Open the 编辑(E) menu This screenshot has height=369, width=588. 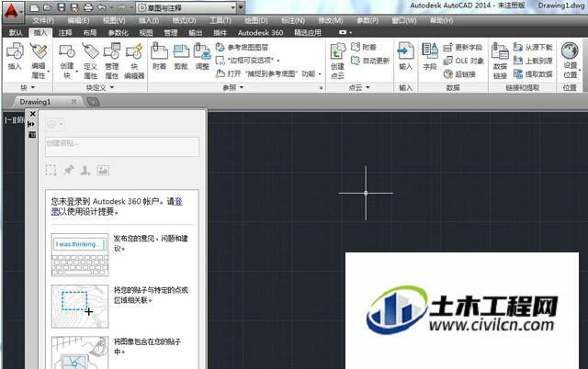click(78, 20)
